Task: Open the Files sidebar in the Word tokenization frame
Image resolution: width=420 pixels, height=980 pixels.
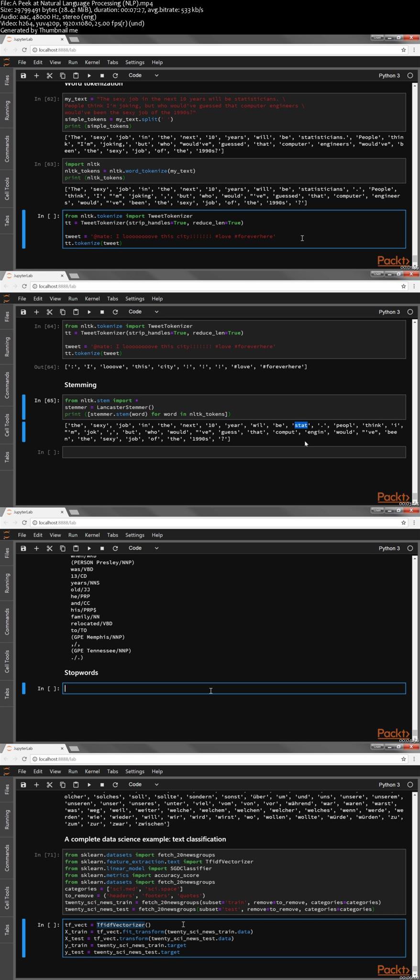Action: tap(7, 80)
